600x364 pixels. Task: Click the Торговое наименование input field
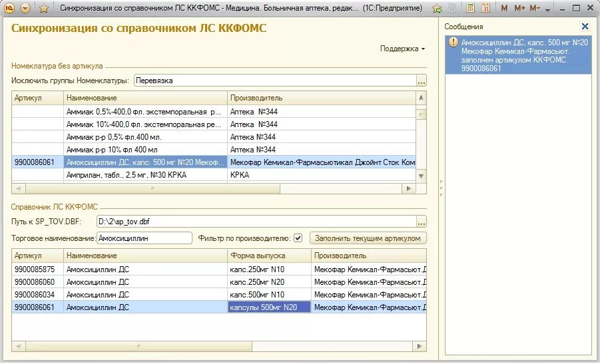coord(145,238)
